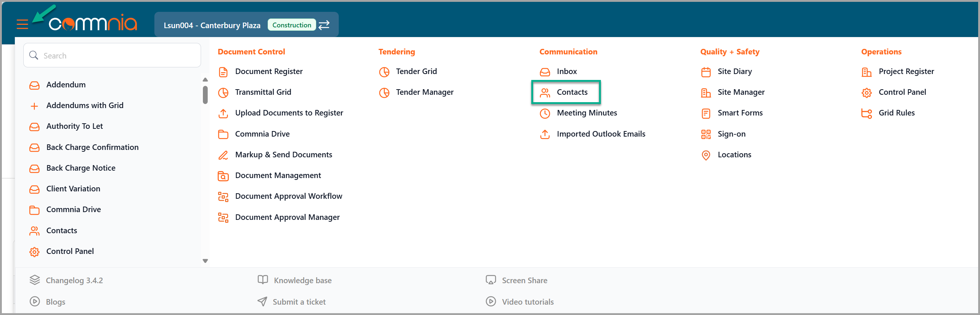The width and height of the screenshot is (980, 315).
Task: Open Document Approval Manager
Action: click(287, 217)
